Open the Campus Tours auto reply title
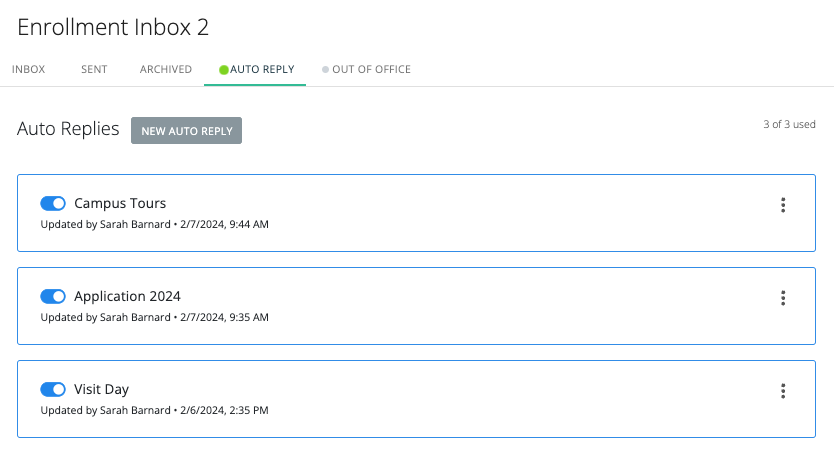The height and width of the screenshot is (455, 834). click(120, 204)
